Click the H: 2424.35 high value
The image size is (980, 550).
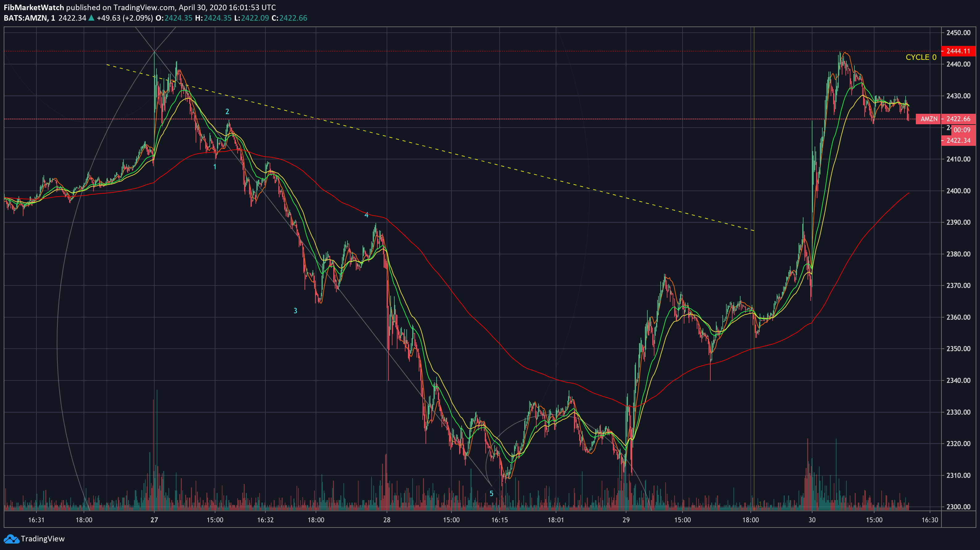tap(213, 18)
